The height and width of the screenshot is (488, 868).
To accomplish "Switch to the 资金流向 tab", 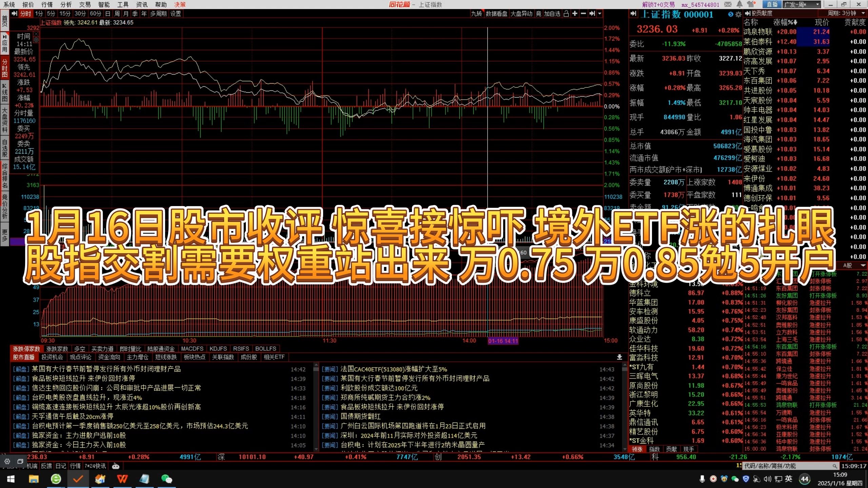I will coord(109,357).
